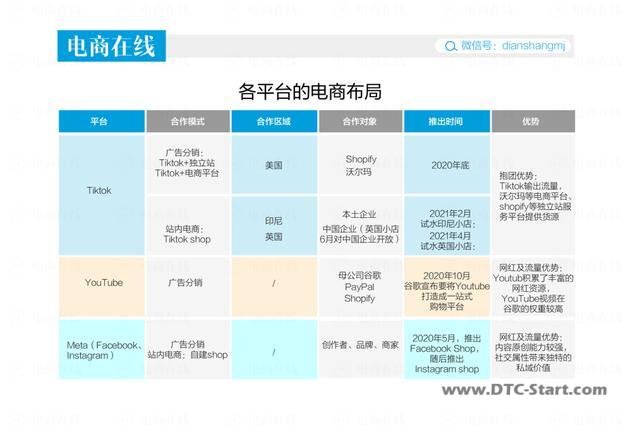Click the 印尼 region text
640x432 pixels.
click(x=273, y=221)
